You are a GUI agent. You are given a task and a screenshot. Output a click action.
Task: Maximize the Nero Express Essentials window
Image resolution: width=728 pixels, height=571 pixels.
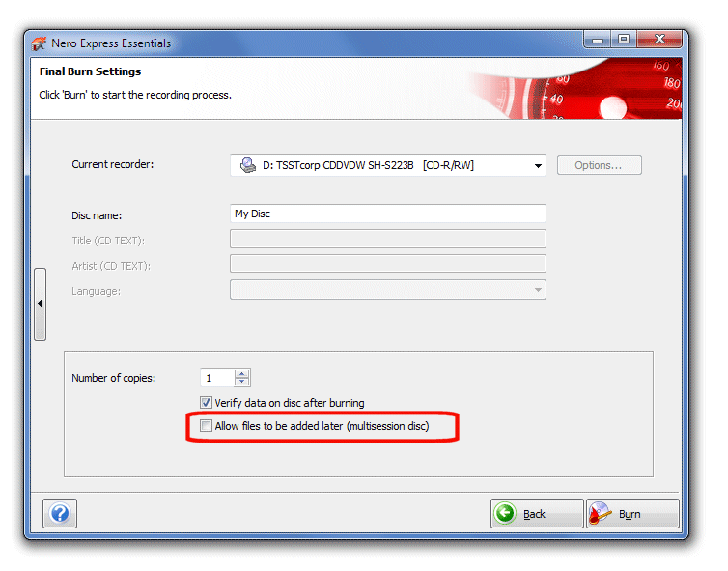(x=624, y=40)
